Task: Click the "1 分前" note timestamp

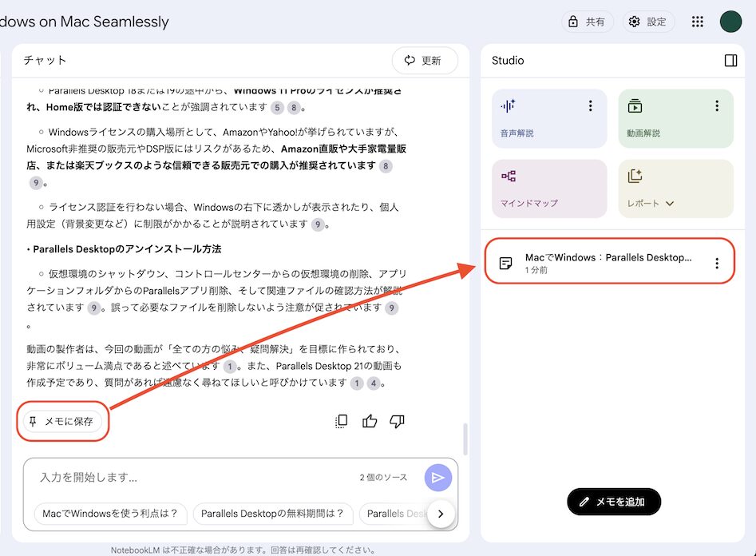Action: click(536, 270)
